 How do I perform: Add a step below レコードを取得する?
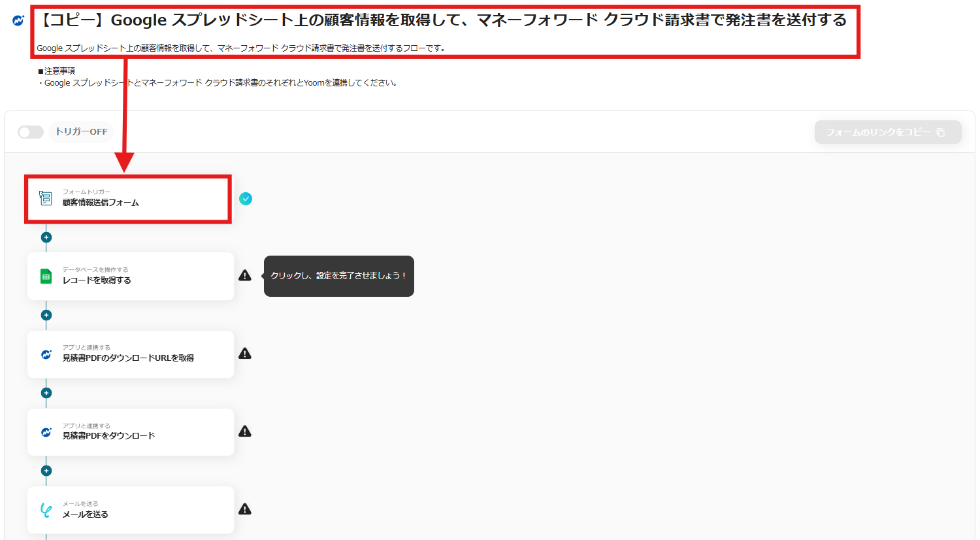(46, 315)
